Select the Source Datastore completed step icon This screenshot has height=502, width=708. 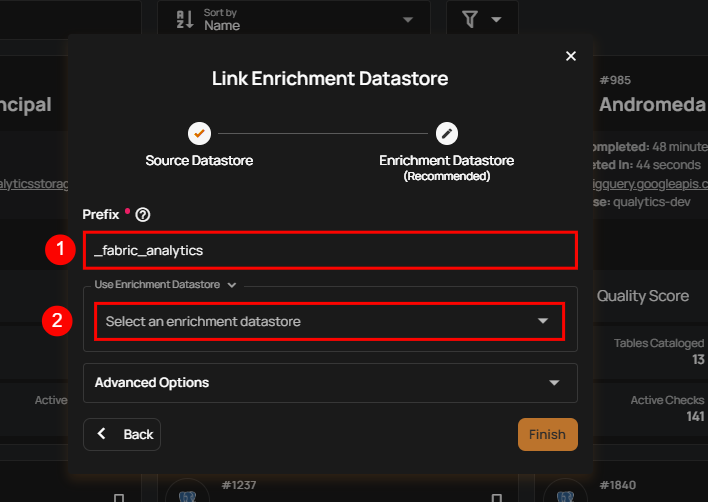199,134
